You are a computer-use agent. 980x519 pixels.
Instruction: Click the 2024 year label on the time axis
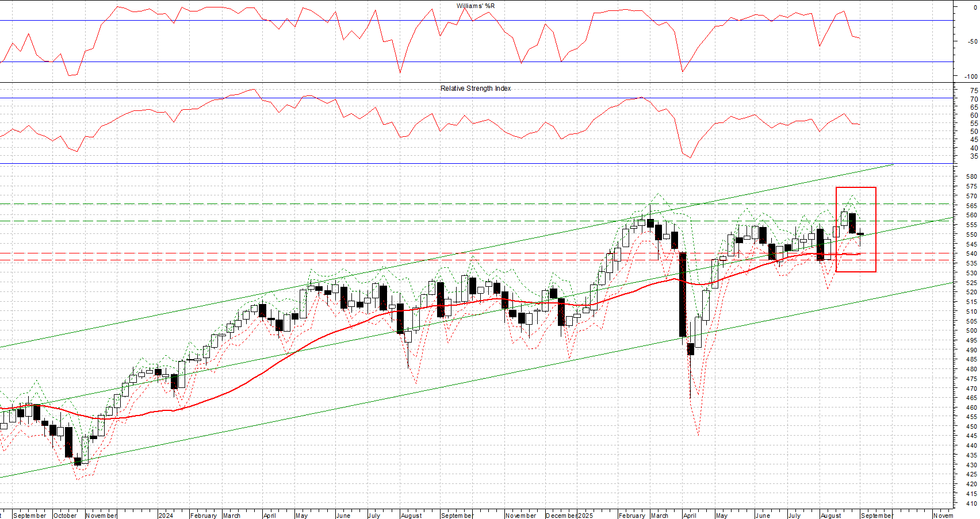(166, 516)
